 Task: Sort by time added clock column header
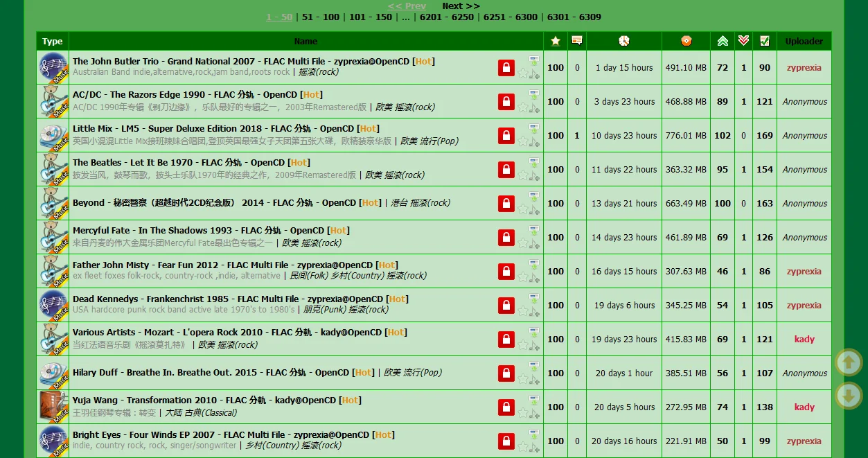pos(624,41)
